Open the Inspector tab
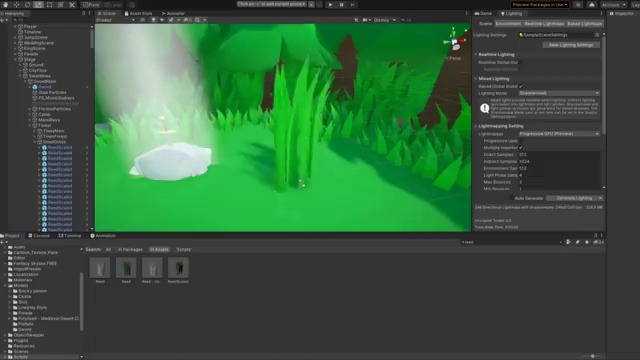Viewport: 640px width, 360px height. [622, 13]
